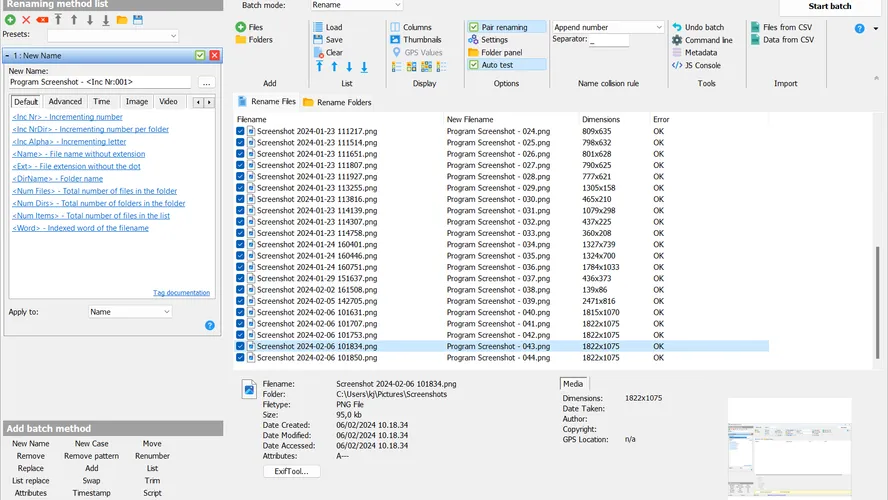
Task: Clear all methods with the red eraser tag icon
Action: [x=42, y=20]
